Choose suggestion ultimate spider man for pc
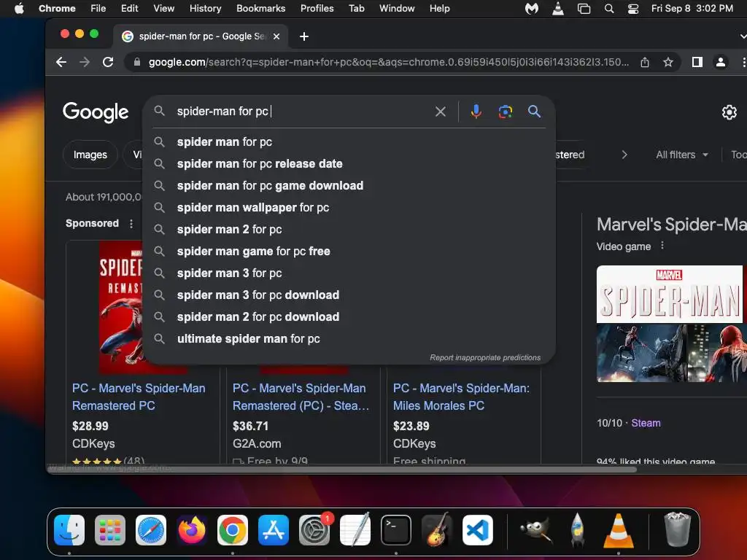The image size is (747, 560). coord(349,339)
